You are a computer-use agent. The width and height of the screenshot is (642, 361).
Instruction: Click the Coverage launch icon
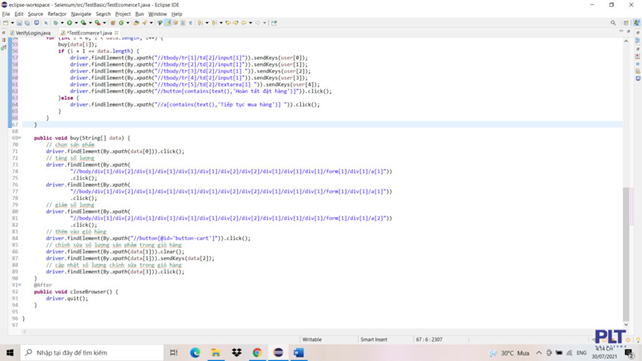(83, 23)
